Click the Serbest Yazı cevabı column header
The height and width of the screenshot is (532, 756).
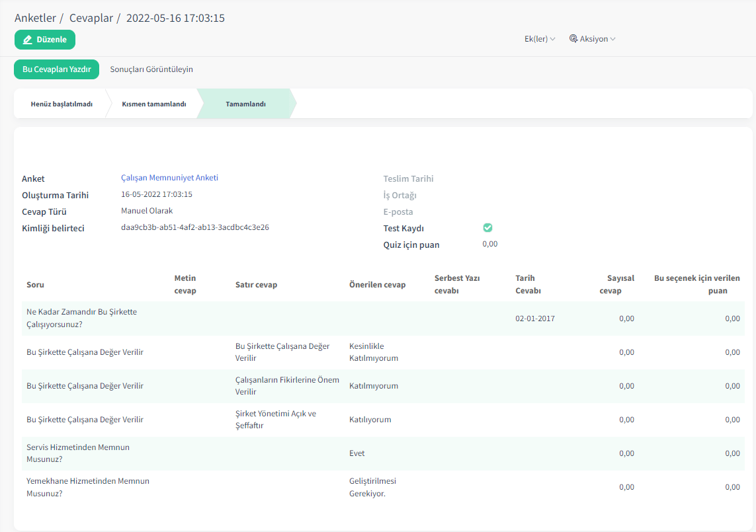click(456, 284)
